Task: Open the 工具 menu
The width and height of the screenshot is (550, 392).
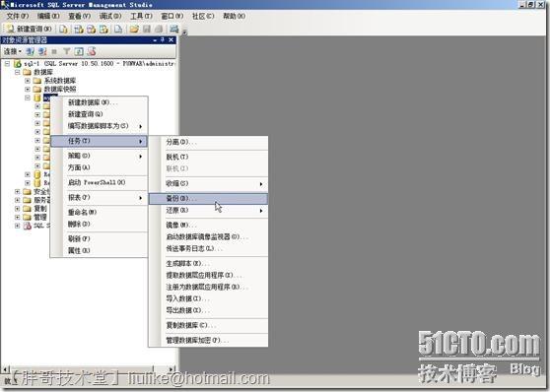Action: [x=141, y=16]
